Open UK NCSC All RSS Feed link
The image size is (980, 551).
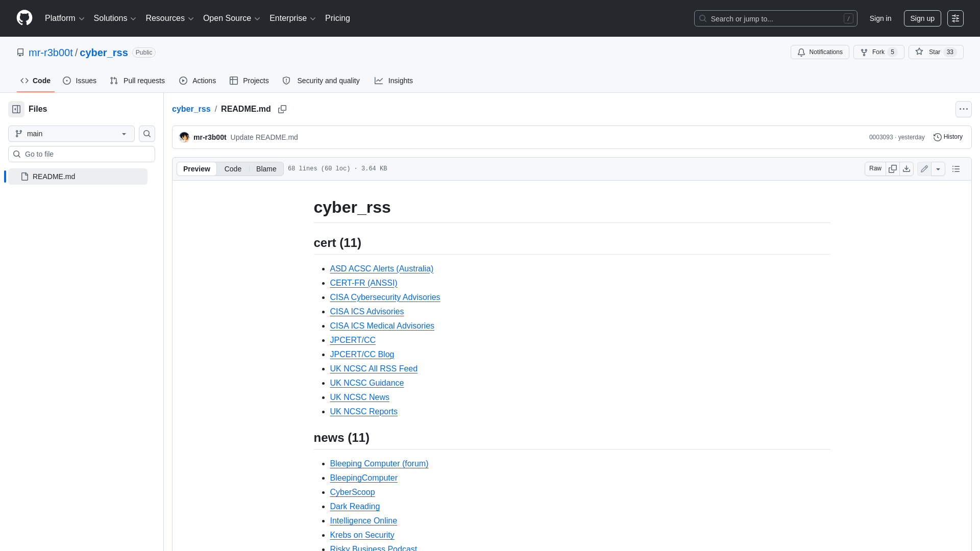(x=374, y=369)
